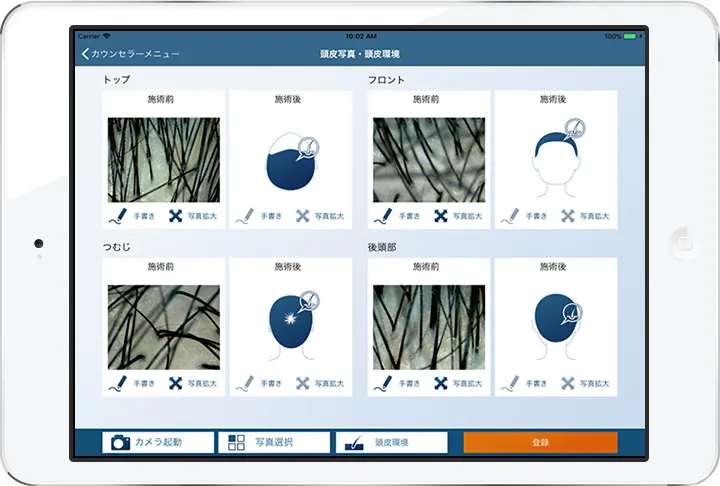Select the フロント before-treatment scalp photo
Image resolution: width=720 pixels, height=486 pixels.
coord(428,160)
